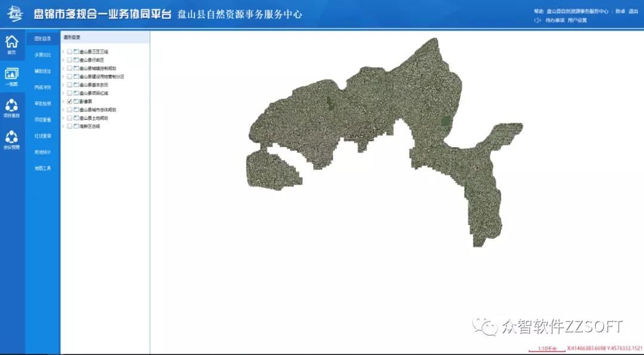Screen dimensions: 644x355
Task: Open 会议管理 from the left sidebar
Action: pyautogui.click(x=11, y=136)
